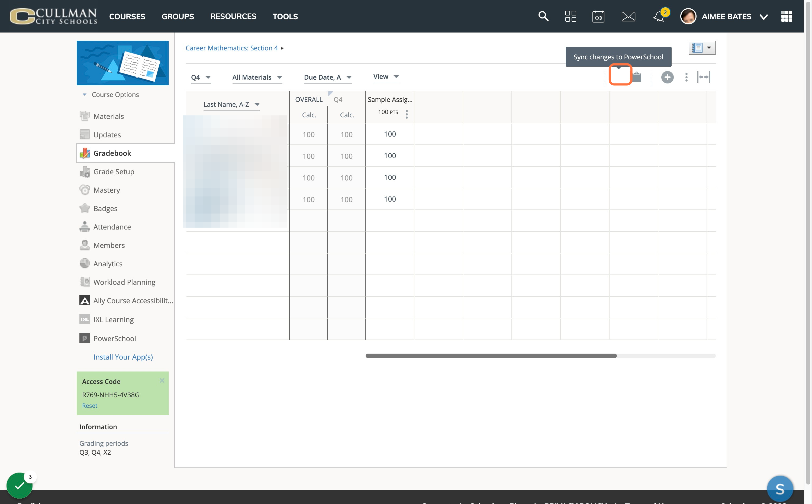
Task: Open messages envelope icon
Action: pyautogui.click(x=628, y=16)
